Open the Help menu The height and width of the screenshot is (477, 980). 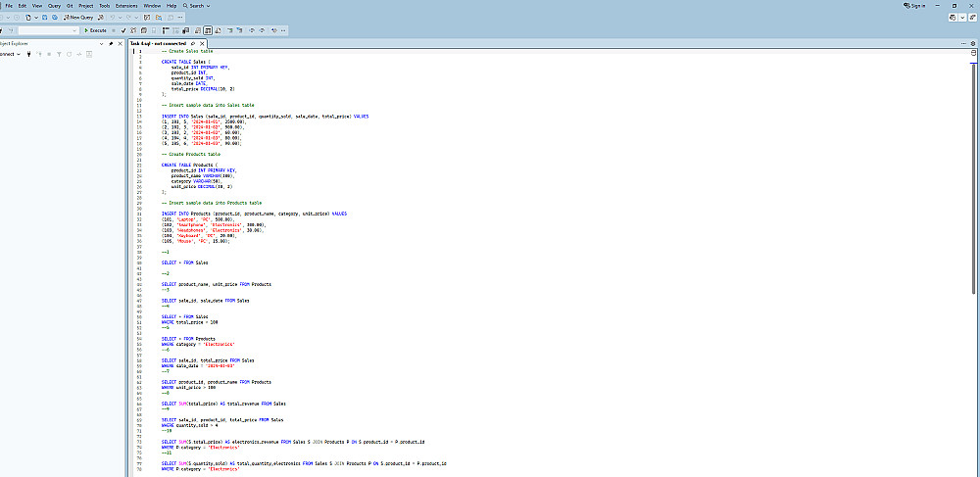coord(171,6)
